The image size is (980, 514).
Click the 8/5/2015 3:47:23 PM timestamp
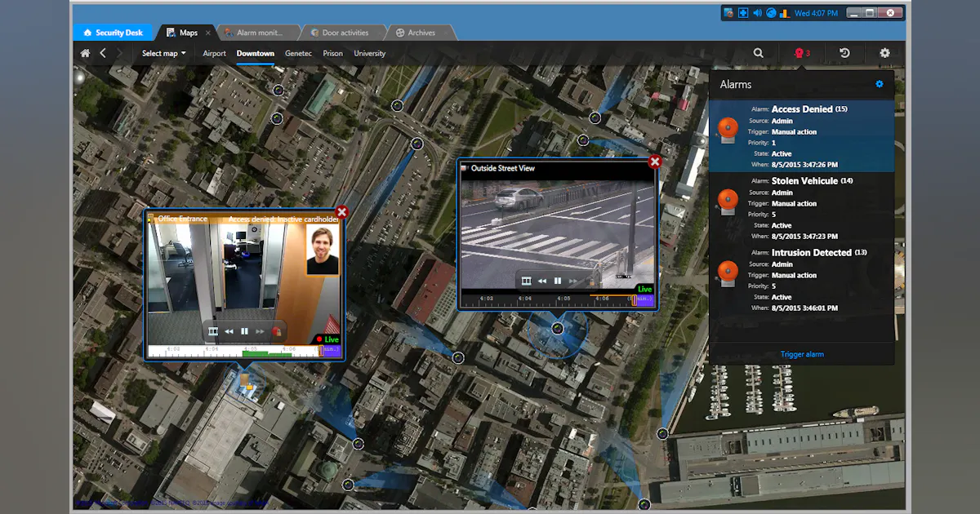(x=804, y=237)
